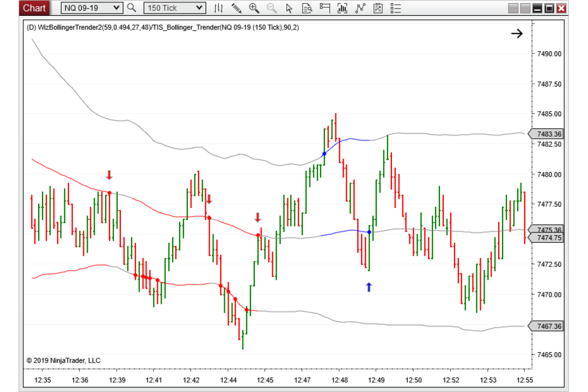Click the greyed zoom out magnifier
Image resolution: width=588 pixels, height=392 pixels.
(272, 8)
